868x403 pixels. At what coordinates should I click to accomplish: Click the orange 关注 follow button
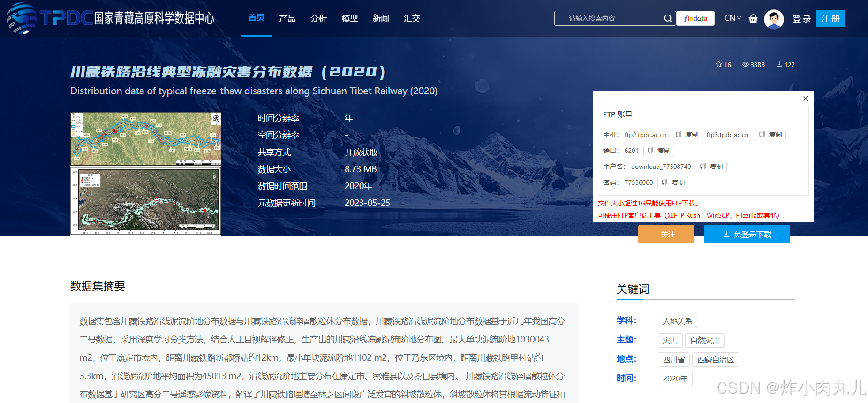click(666, 234)
